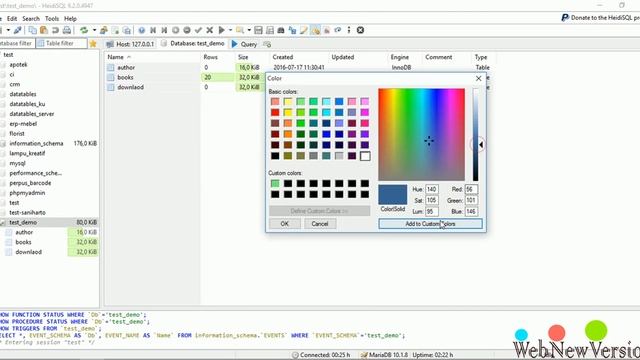Viewport: 640px width, 360px height.
Task: Click the Green value field
Action: (471, 200)
